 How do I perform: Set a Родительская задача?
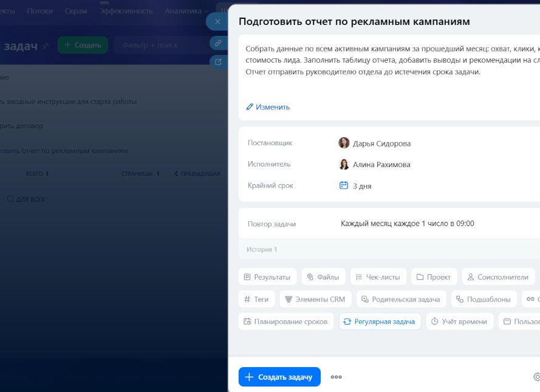402,300
